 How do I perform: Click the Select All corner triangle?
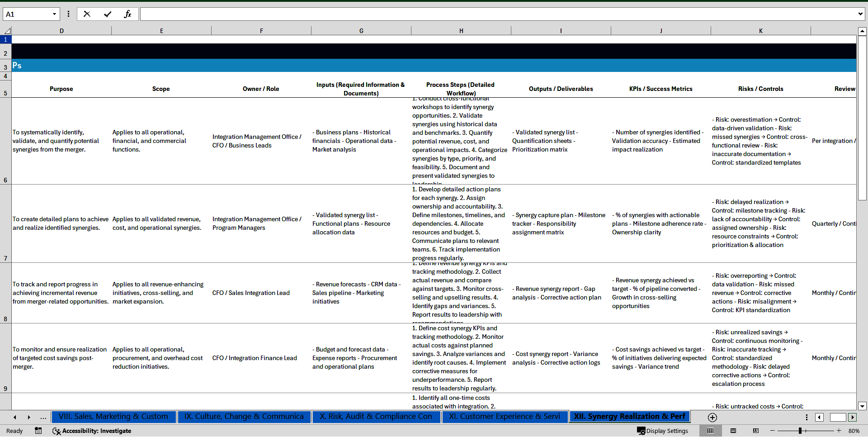(7, 31)
